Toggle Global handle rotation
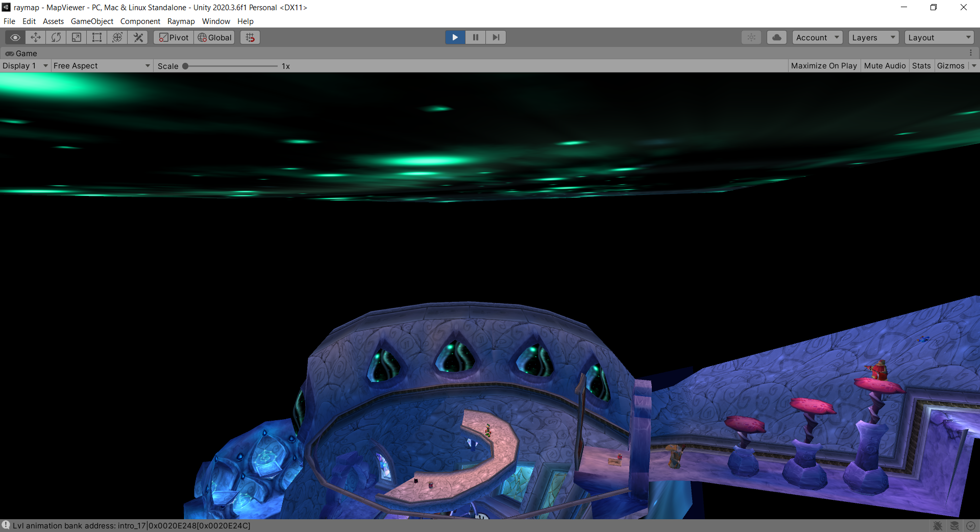The image size is (980, 532). [x=214, y=37]
